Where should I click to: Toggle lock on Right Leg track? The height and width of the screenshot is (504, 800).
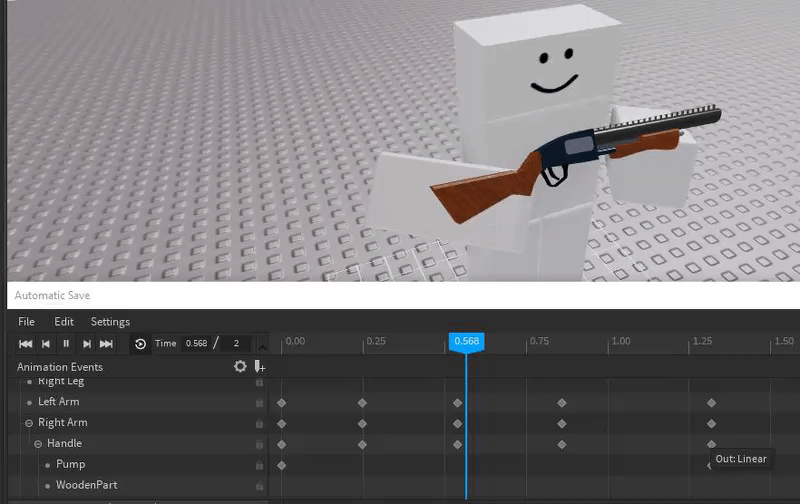point(259,382)
